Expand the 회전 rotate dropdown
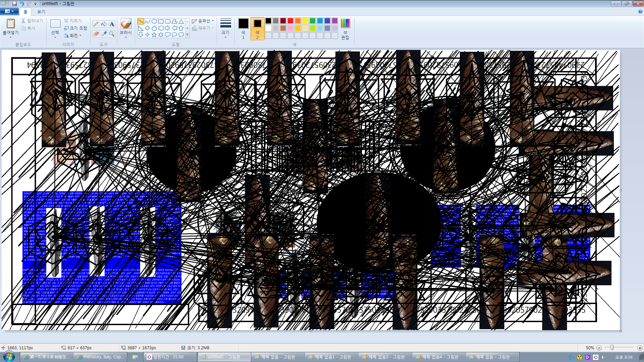This screenshot has width=644, height=362. tap(73, 36)
